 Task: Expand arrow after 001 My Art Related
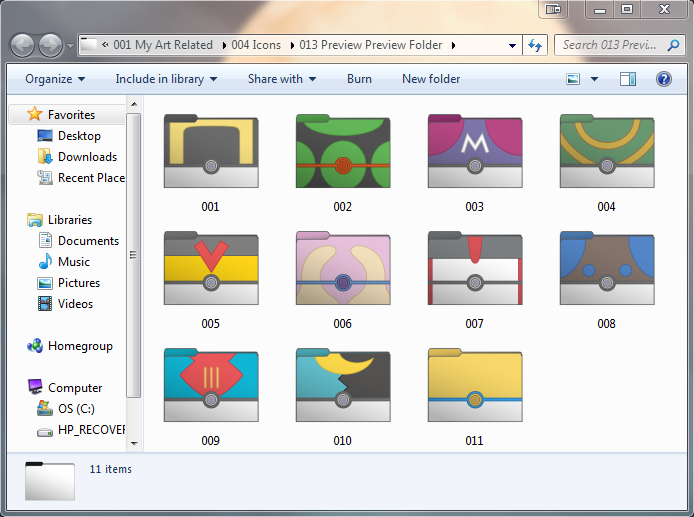pos(224,45)
